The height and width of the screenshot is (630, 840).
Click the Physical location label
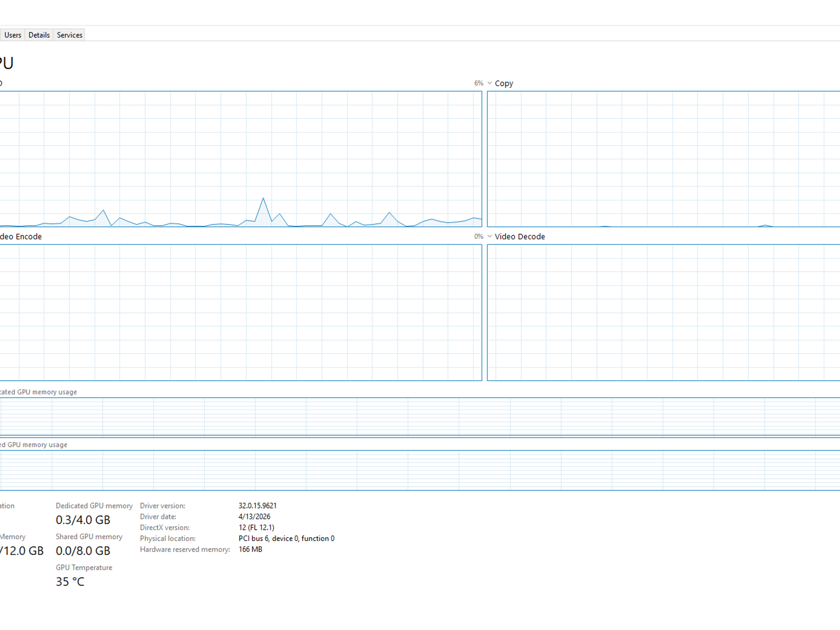click(x=167, y=539)
